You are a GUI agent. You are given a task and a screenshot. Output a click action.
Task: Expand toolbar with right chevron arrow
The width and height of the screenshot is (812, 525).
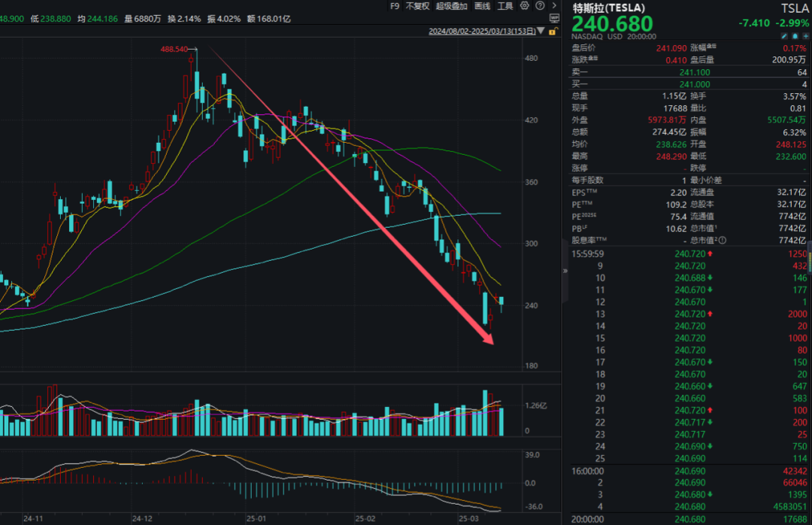pos(554,6)
